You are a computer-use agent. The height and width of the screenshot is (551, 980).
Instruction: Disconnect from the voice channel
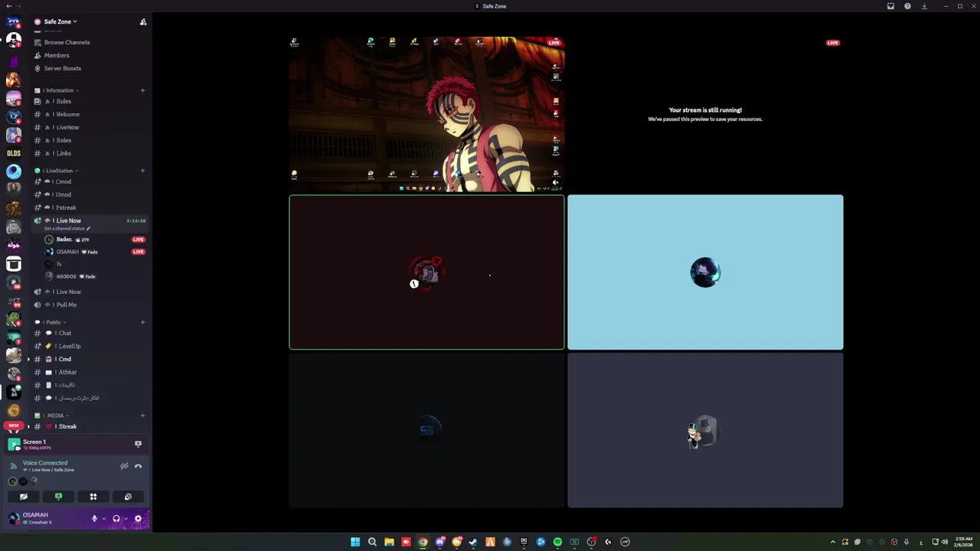coord(138,466)
